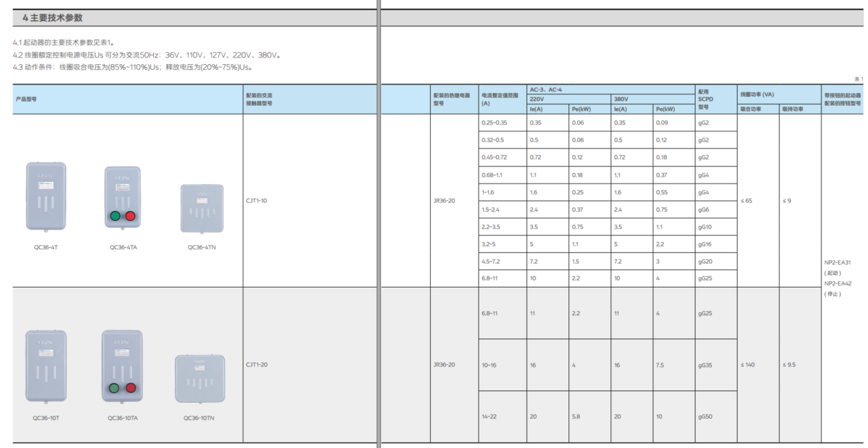Click the section heading 4 主要技术参数

coord(52,18)
